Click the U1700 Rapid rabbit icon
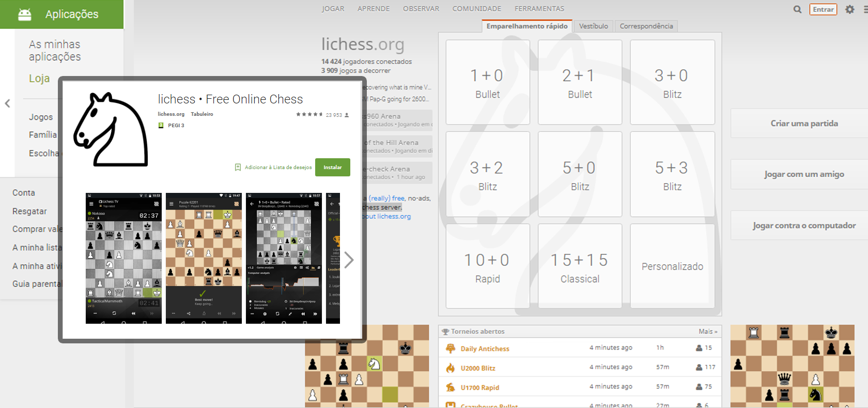 click(x=450, y=387)
